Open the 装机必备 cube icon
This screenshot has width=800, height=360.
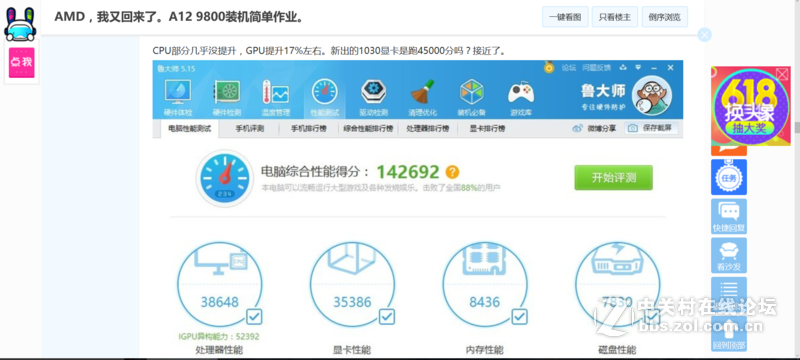click(471, 98)
